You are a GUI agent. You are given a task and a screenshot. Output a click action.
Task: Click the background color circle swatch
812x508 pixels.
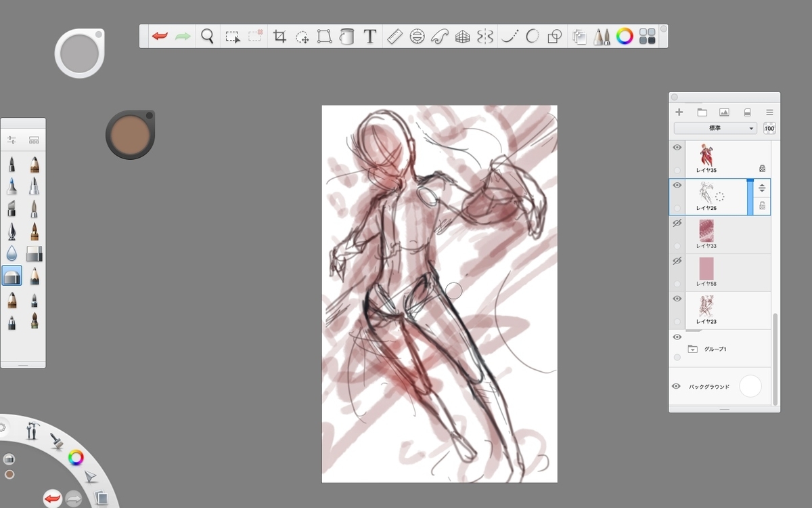coord(750,386)
